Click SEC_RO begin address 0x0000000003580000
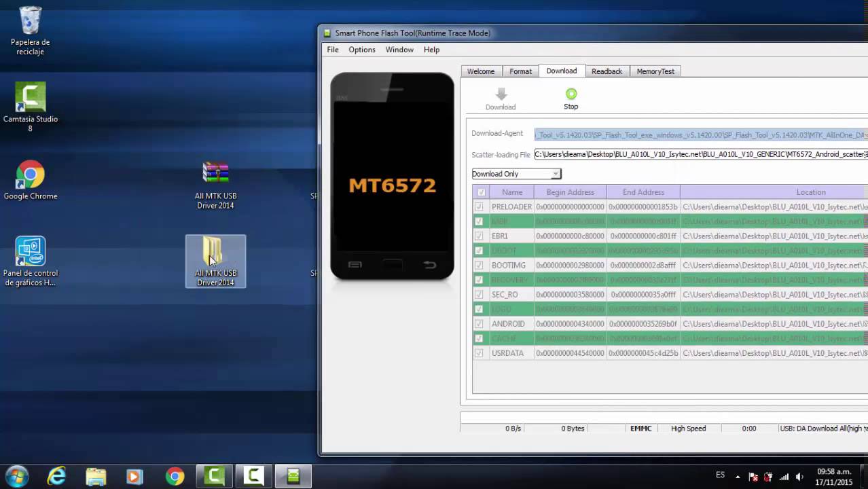868x489 pixels. (x=570, y=295)
